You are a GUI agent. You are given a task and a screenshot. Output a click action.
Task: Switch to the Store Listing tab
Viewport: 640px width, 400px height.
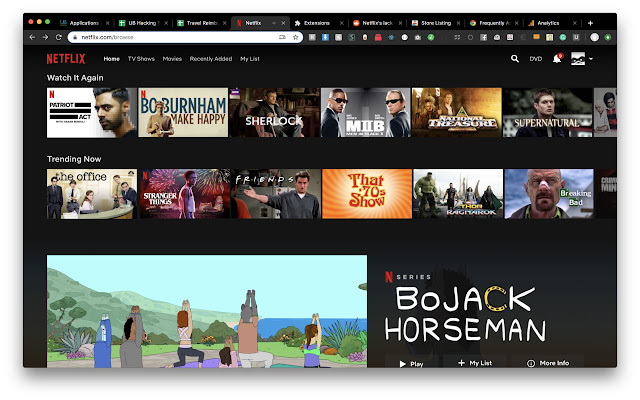coord(435,23)
